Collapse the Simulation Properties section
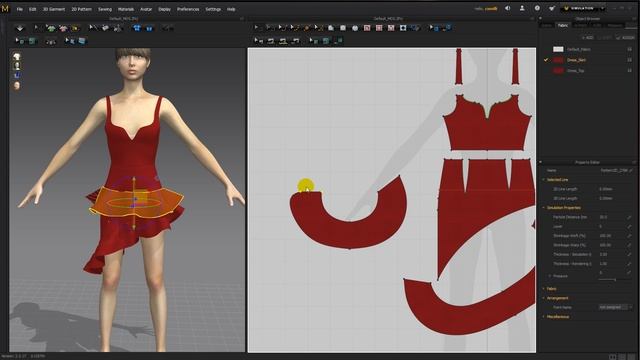Image resolution: width=640 pixels, height=360 pixels. 544,208
